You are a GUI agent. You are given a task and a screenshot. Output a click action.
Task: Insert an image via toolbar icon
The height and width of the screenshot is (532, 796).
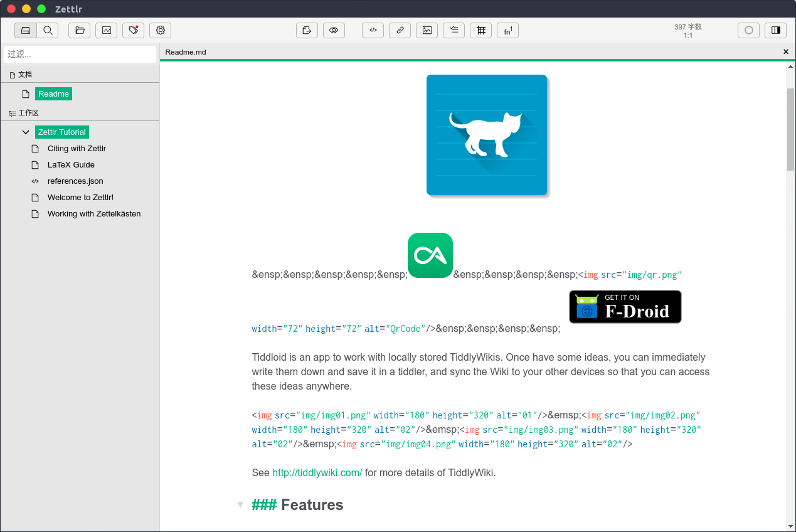coord(427,30)
